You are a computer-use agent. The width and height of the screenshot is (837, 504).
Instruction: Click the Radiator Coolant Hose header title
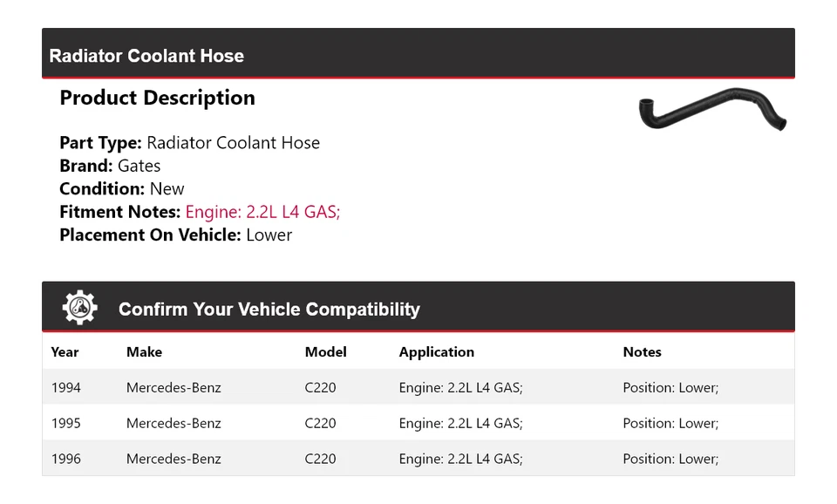click(x=146, y=56)
